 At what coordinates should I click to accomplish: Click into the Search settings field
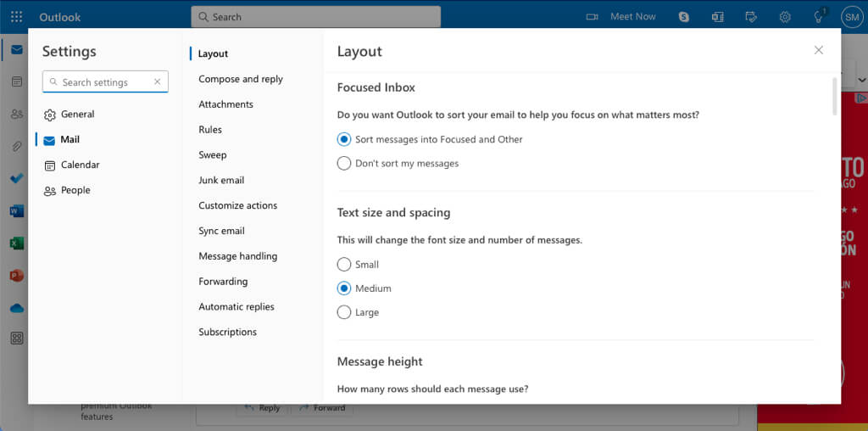pyautogui.click(x=102, y=82)
